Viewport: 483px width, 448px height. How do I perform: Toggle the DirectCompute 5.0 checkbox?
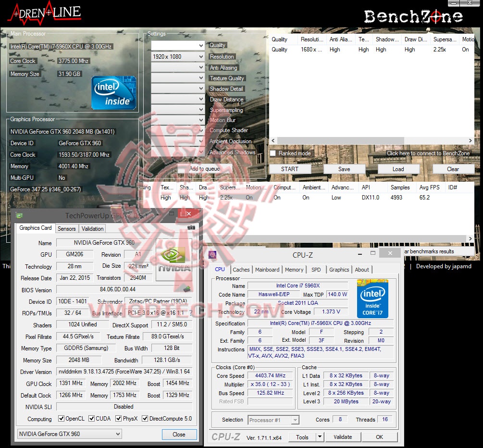(145, 418)
